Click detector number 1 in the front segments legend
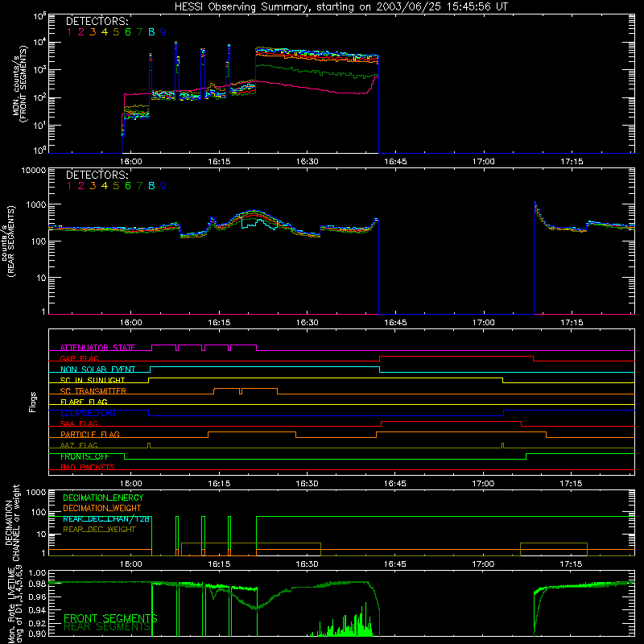The width and height of the screenshot is (644, 644). click(69, 32)
